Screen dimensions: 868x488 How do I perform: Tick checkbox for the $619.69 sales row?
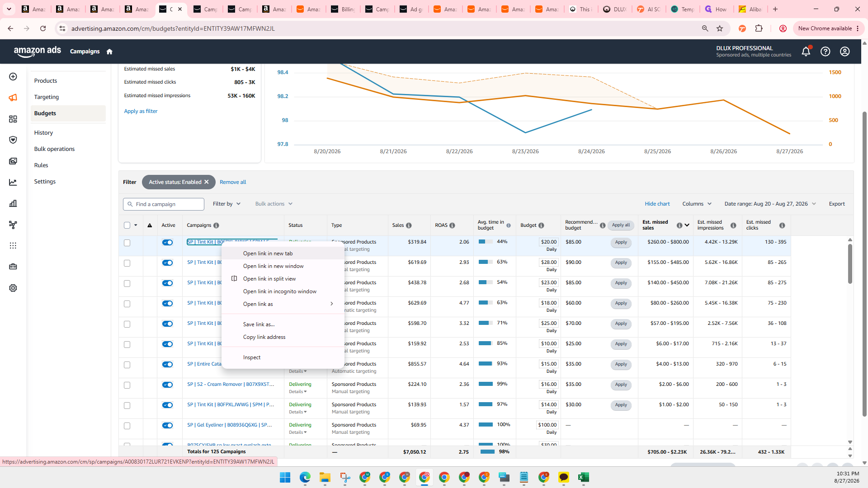[x=127, y=263]
